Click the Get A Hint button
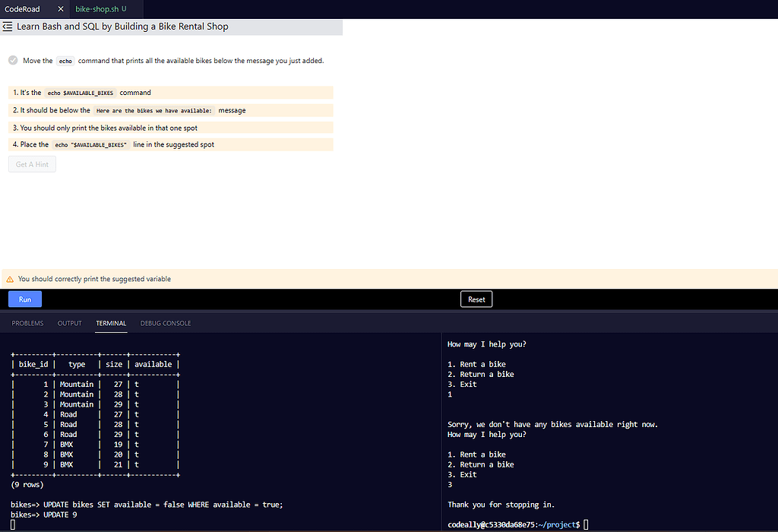Image resolution: width=778 pixels, height=532 pixels. click(x=31, y=163)
